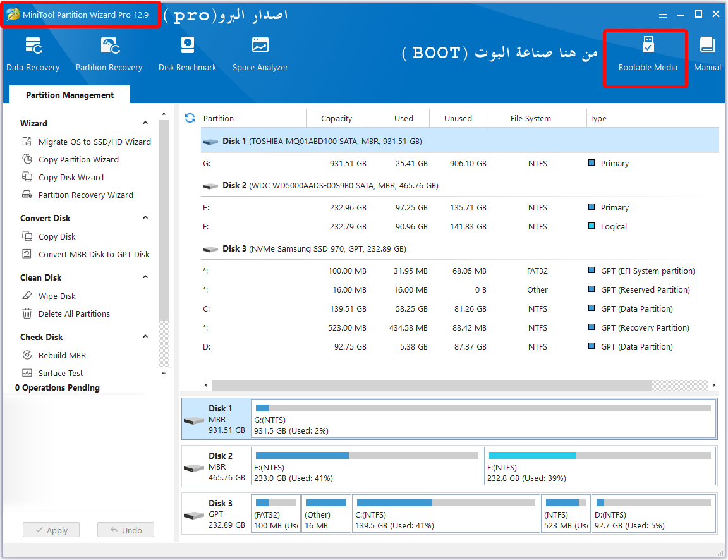Image resolution: width=728 pixels, height=560 pixels.
Task: Start the Space Analyzer tool
Action: click(260, 54)
